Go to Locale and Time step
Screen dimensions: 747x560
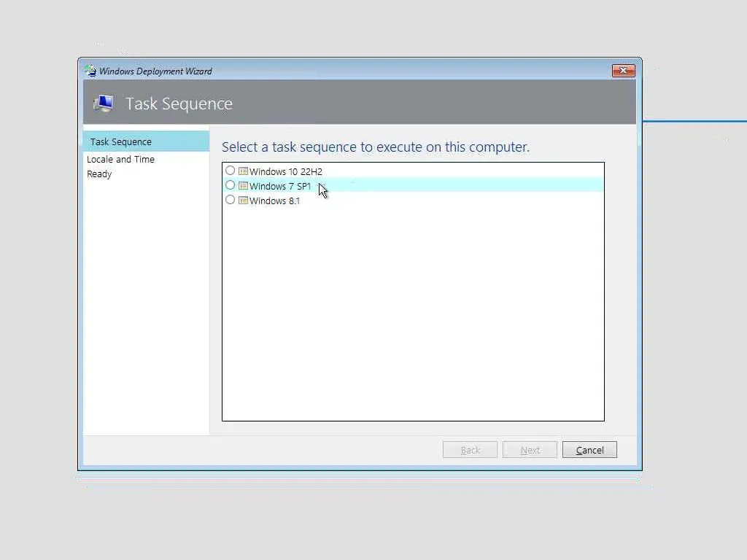pos(120,159)
